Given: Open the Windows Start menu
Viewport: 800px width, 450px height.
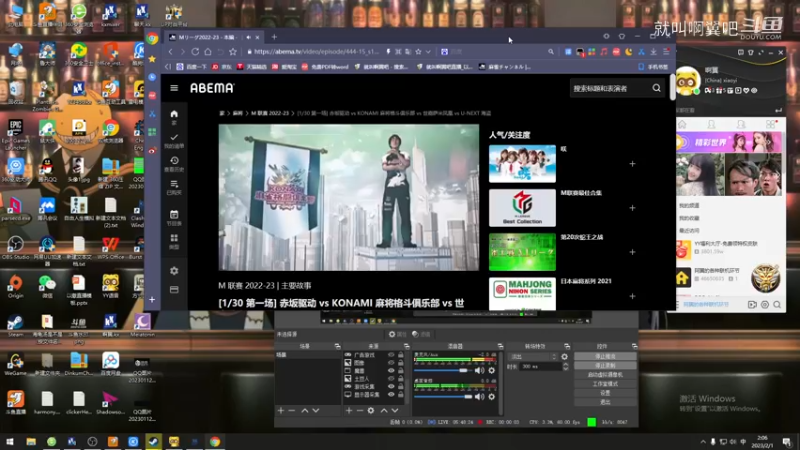Looking at the screenshot, I should 10,441.
